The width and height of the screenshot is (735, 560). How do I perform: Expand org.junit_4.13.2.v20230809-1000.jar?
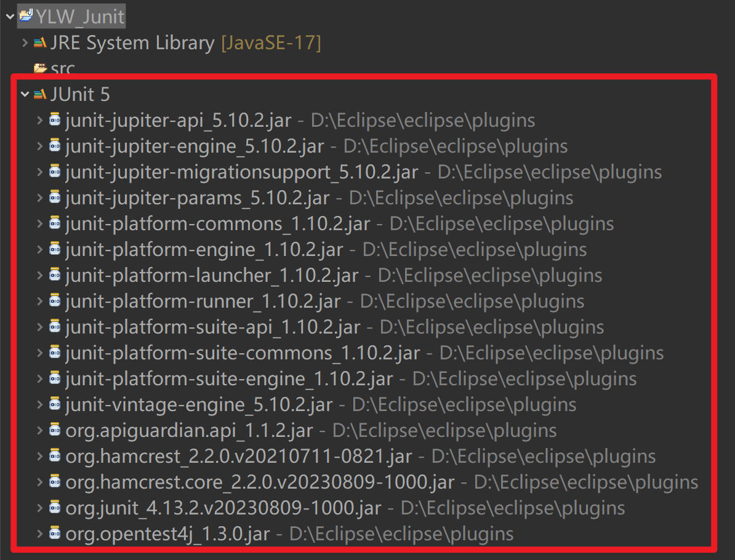pos(40,507)
